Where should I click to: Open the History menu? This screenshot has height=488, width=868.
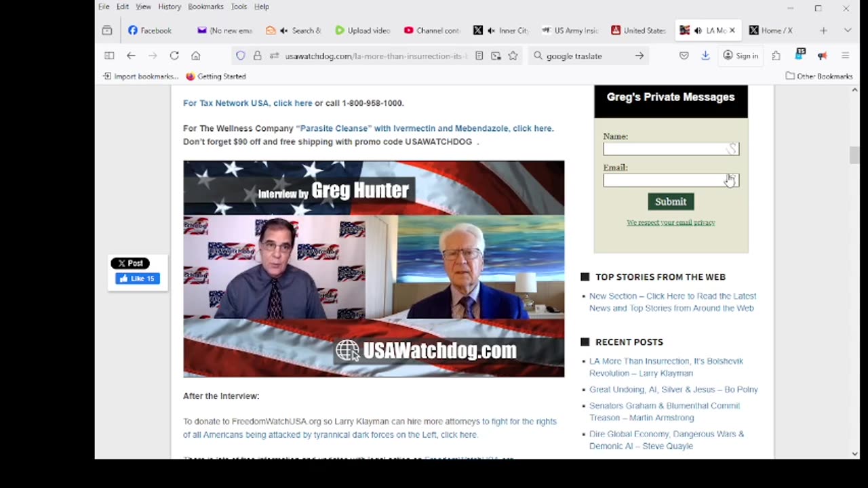click(x=170, y=7)
